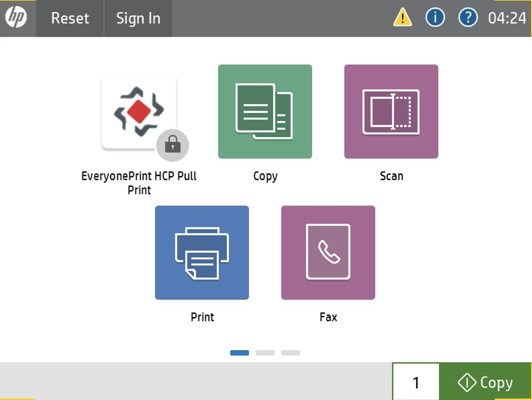
Task: Tap the Sign In button
Action: click(138, 18)
